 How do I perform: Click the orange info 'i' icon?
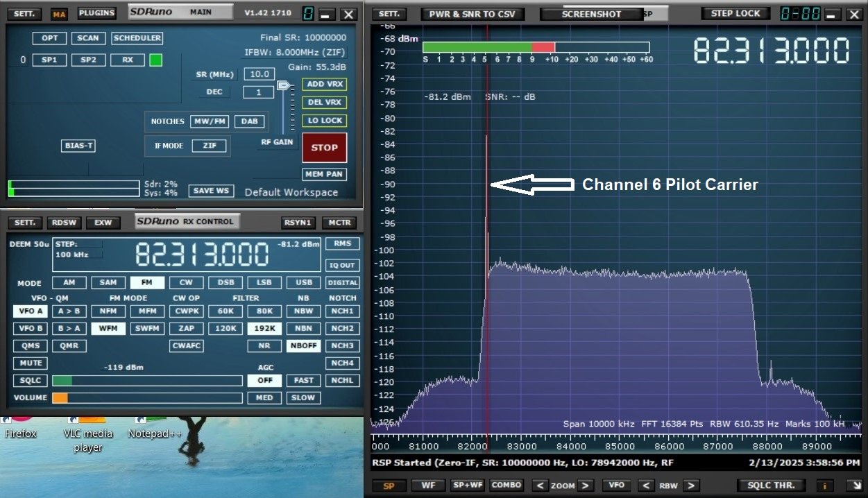825,486
